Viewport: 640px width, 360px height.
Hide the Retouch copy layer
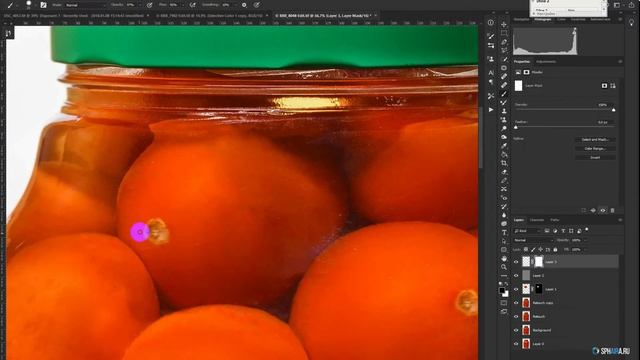(516, 303)
